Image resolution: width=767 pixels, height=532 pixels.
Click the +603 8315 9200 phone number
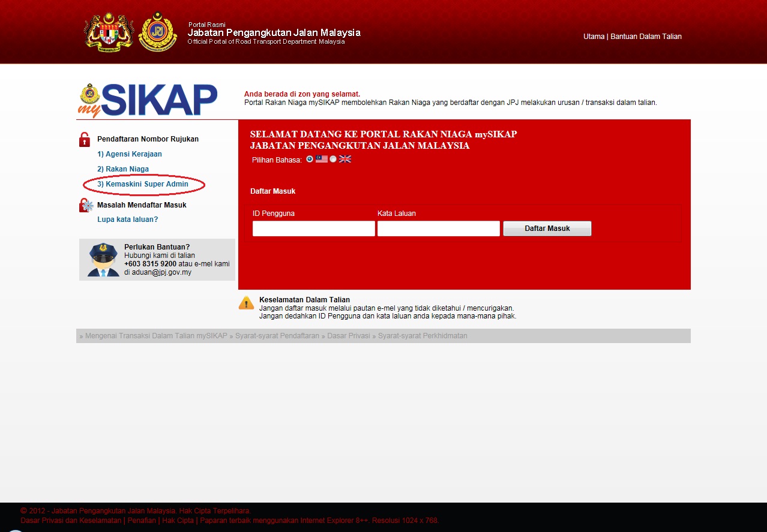[x=150, y=264]
